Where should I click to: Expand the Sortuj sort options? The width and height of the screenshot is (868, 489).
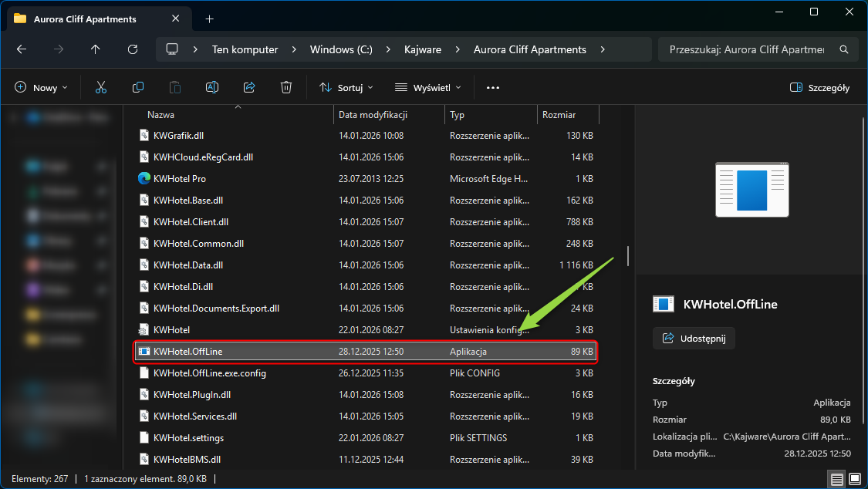click(x=346, y=88)
